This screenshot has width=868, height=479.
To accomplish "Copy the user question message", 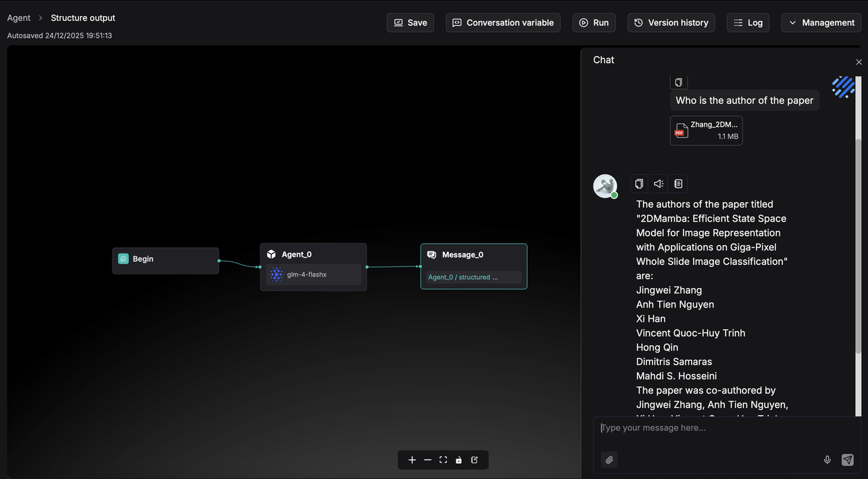I will coord(679,82).
